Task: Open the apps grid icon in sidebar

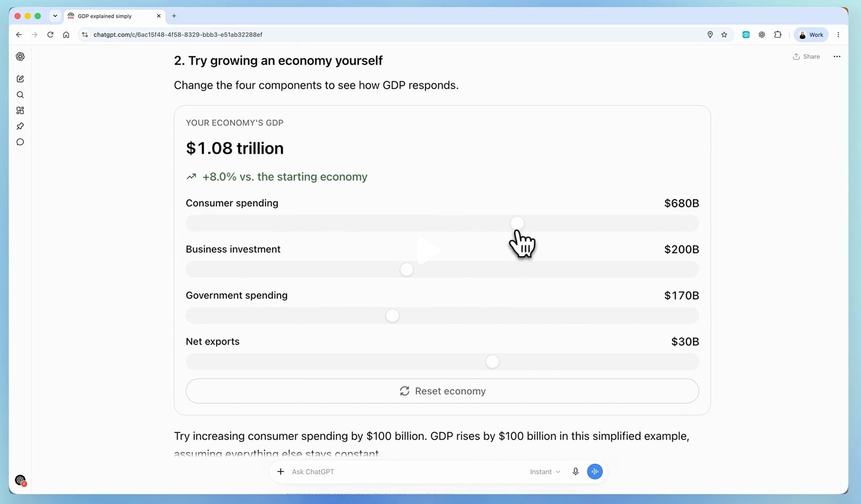Action: [20, 110]
